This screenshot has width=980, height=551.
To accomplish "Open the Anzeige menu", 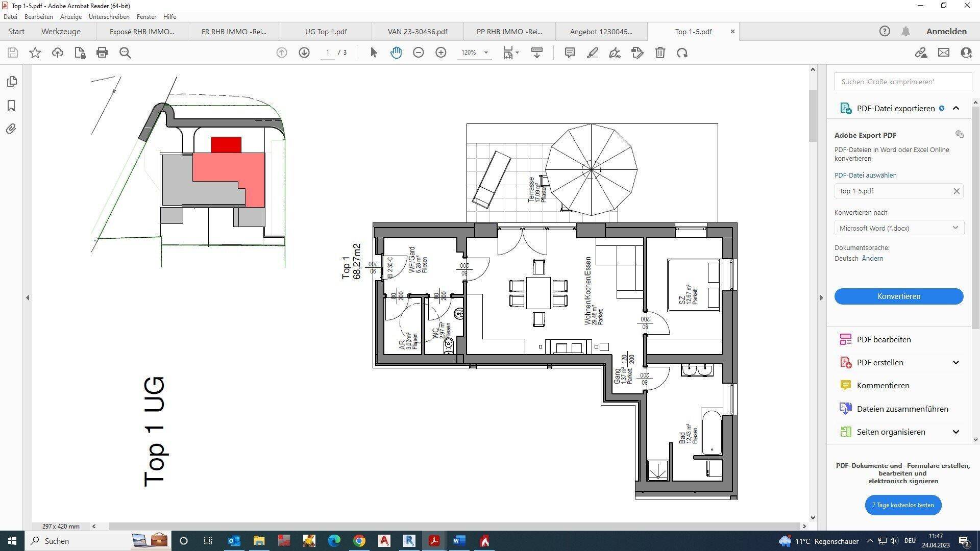I will coord(71,17).
